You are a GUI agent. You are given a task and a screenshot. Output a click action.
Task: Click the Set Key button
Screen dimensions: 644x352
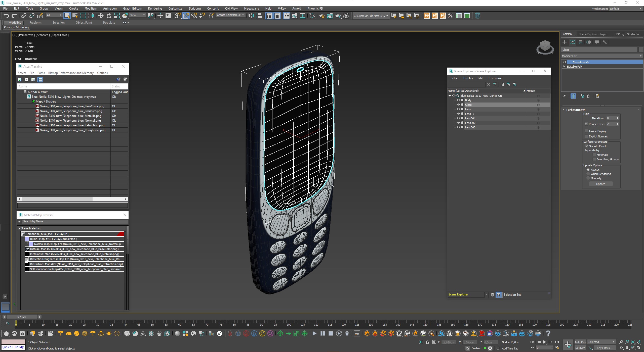[x=580, y=348]
